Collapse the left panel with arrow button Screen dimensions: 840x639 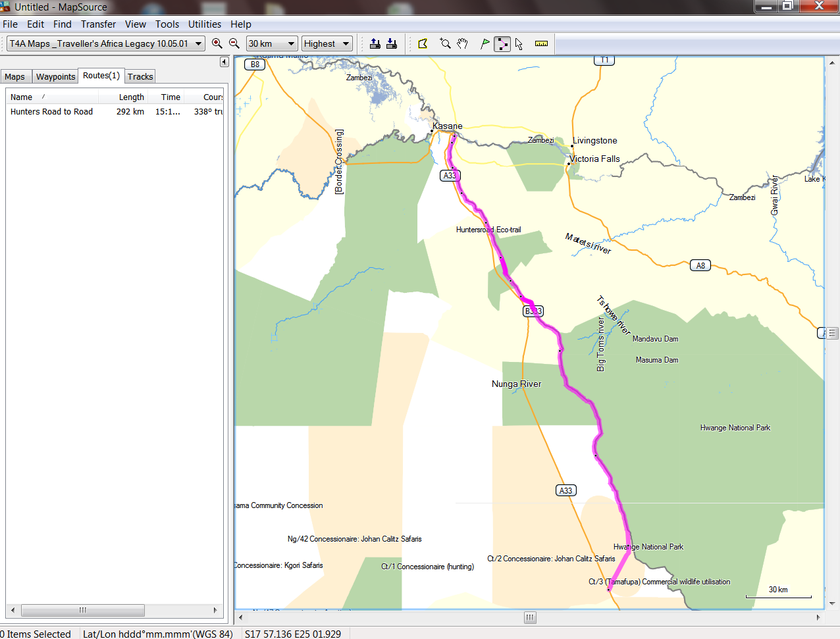(224, 62)
